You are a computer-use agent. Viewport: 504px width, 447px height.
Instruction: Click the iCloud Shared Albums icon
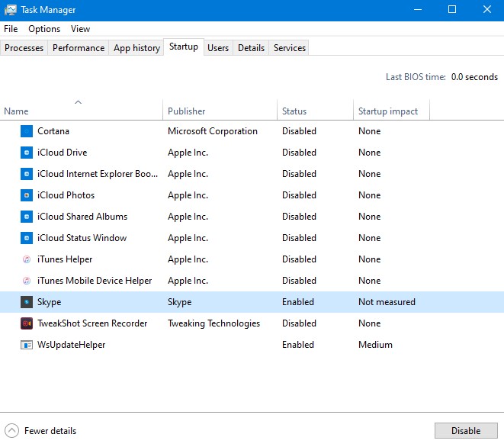pos(27,217)
